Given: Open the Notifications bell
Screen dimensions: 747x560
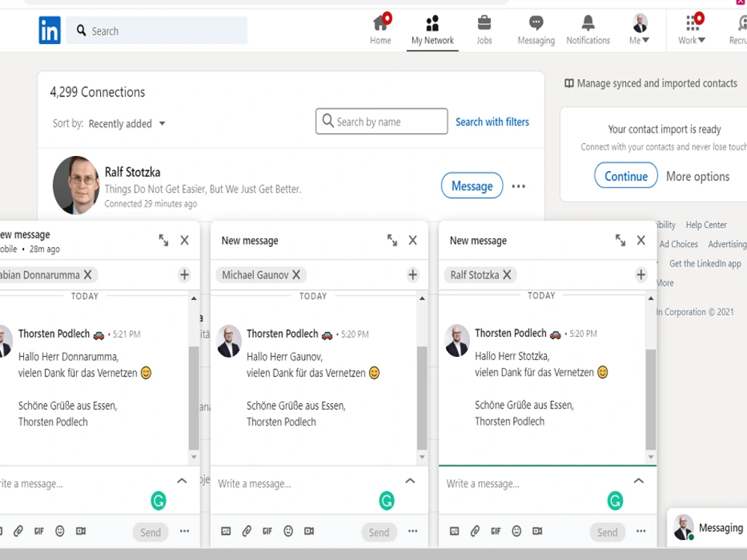Looking at the screenshot, I should 588,30.
